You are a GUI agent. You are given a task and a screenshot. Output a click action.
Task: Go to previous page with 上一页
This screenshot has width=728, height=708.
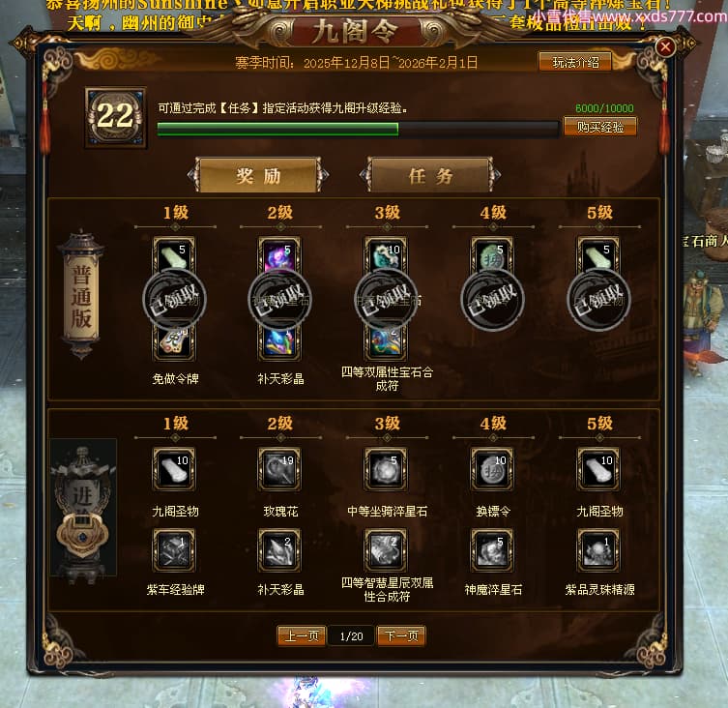coord(302,635)
